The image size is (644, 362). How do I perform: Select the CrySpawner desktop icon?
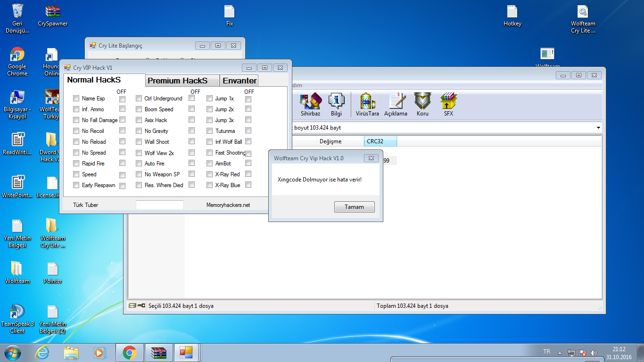tap(52, 16)
